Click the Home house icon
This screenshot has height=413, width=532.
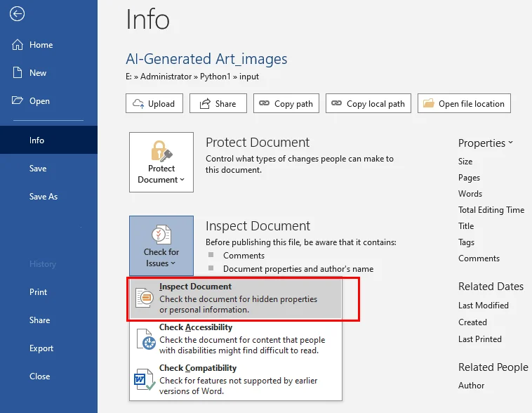coord(18,45)
